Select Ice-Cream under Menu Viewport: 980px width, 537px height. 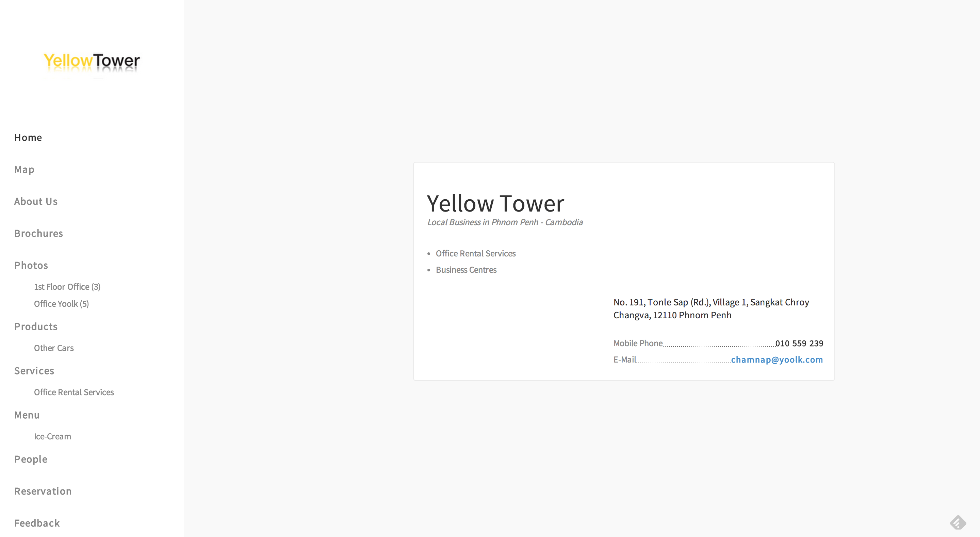pyautogui.click(x=52, y=436)
